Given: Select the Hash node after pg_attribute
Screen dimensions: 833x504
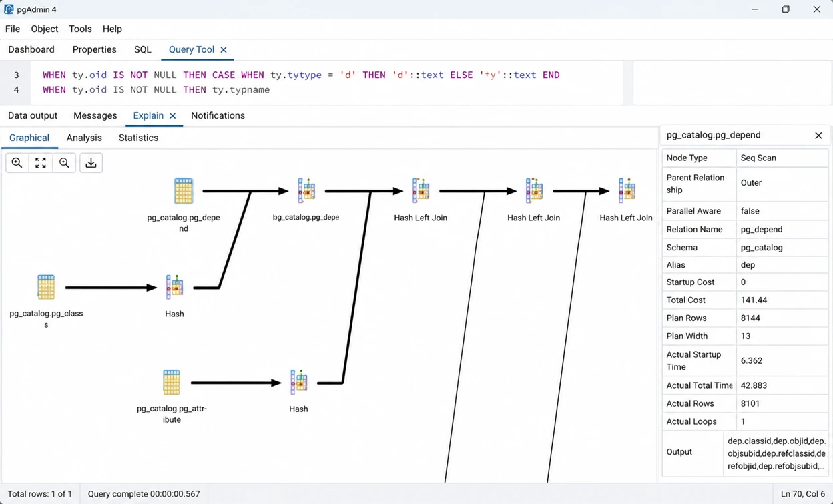Looking at the screenshot, I should [298, 383].
